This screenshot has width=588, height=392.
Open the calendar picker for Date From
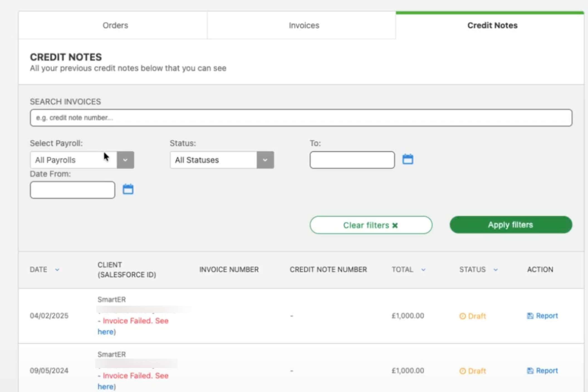point(128,189)
